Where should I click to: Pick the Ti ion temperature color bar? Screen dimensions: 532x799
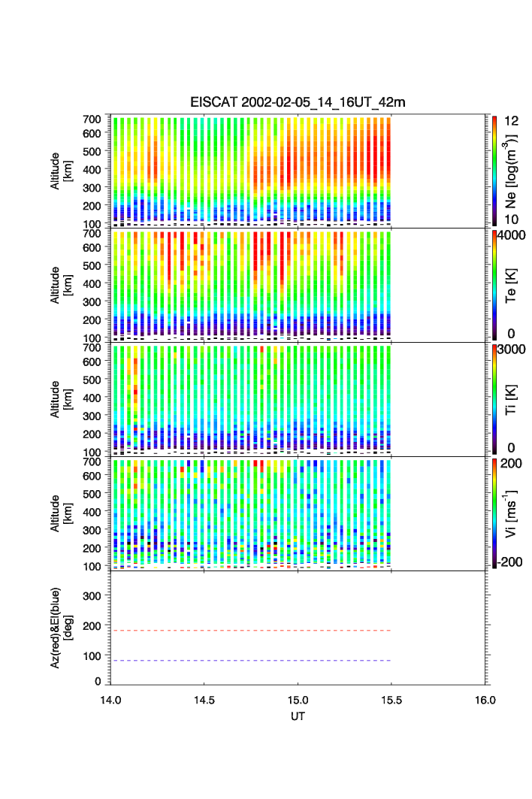pos(494,399)
